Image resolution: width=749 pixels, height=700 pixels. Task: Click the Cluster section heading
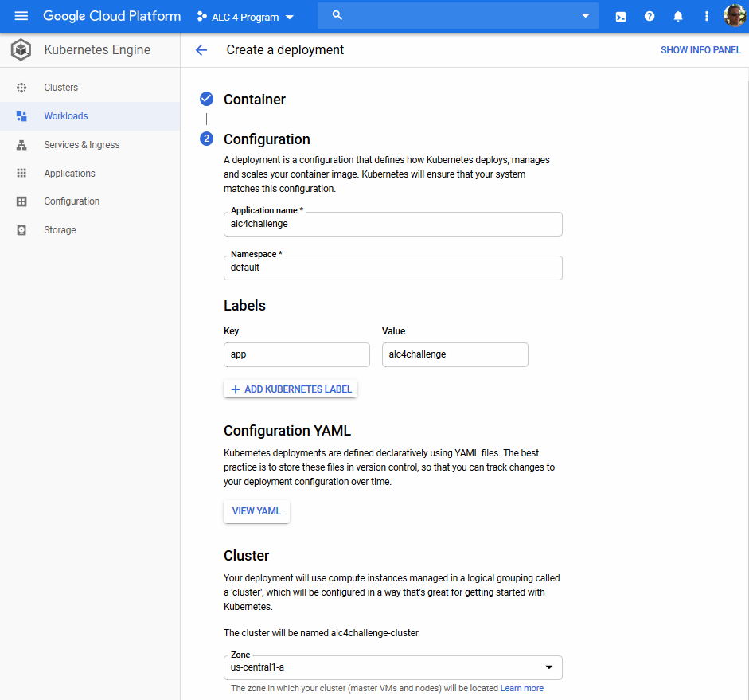(247, 556)
